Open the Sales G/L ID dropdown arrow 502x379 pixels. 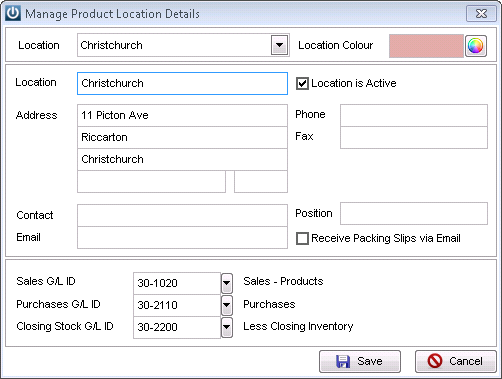click(227, 283)
